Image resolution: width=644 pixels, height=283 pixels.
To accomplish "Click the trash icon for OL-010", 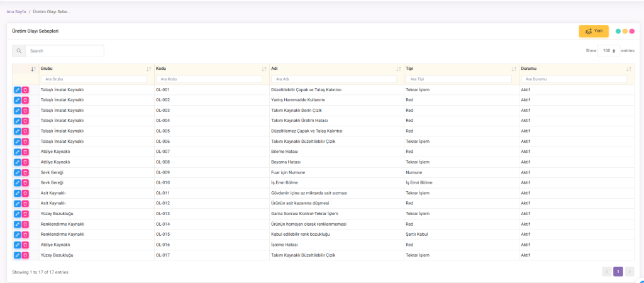I will click(25, 182).
